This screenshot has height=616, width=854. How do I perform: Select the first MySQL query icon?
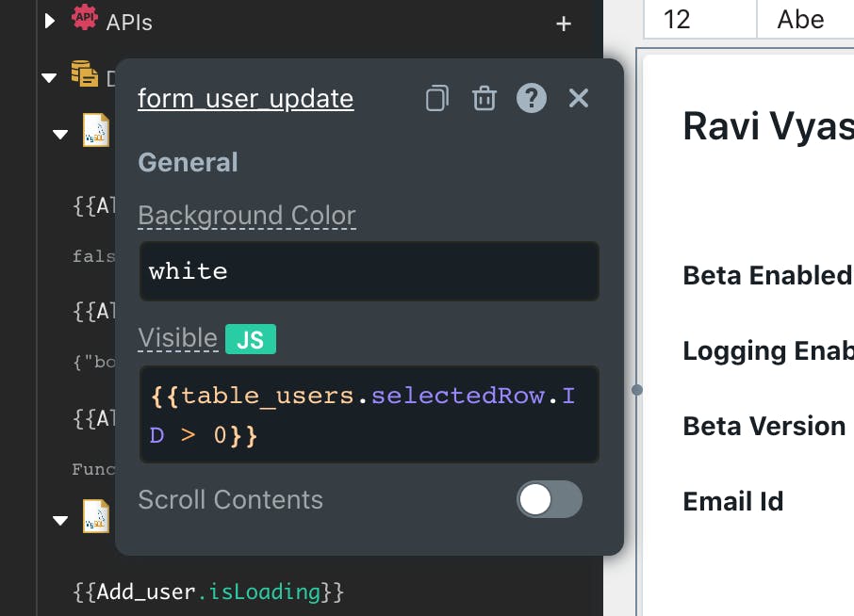click(96, 131)
